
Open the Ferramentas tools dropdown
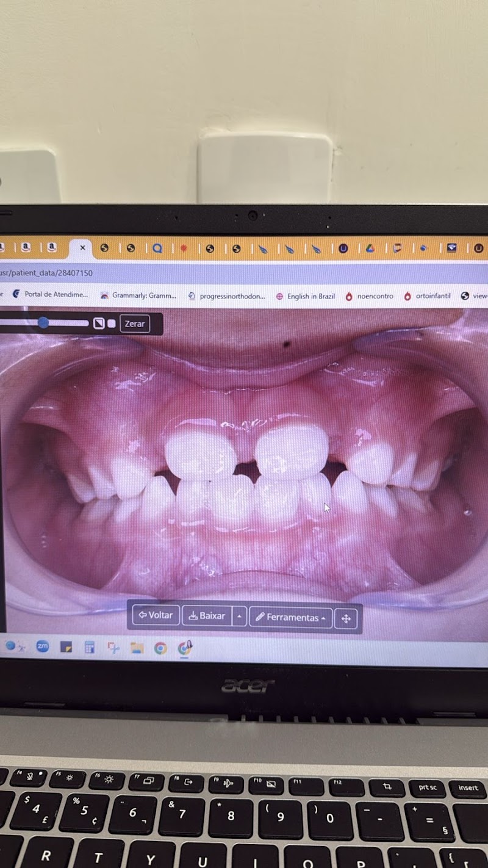[291, 617]
